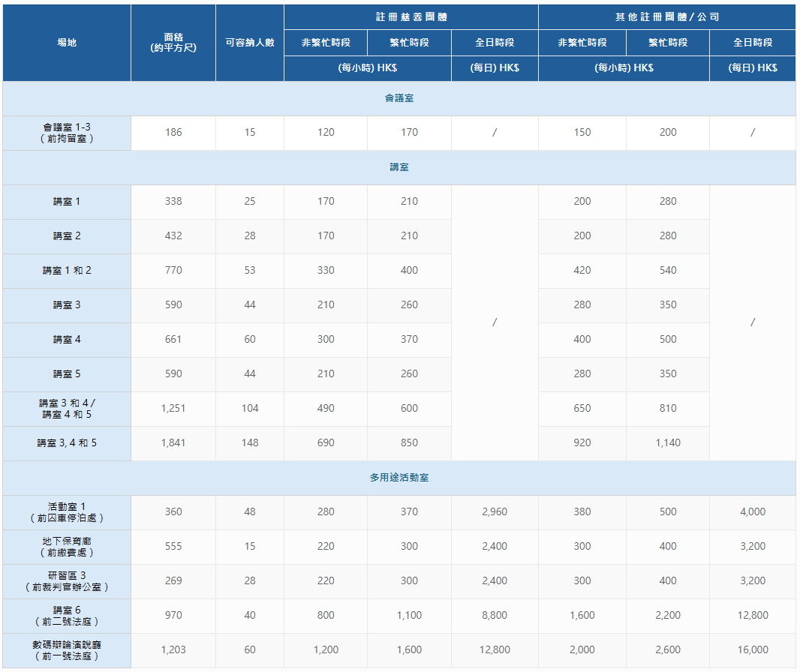Click the 地下保育廊 (前繳費處) label

(67, 547)
